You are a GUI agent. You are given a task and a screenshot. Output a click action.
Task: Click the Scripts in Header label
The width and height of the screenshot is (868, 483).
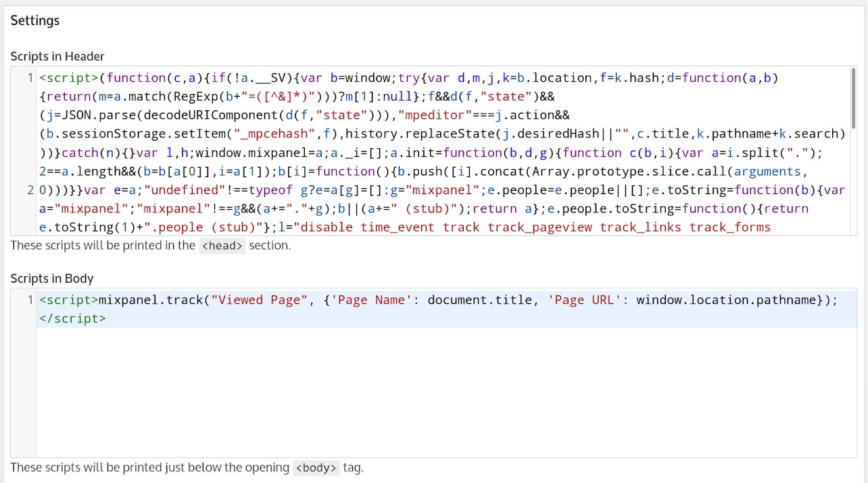click(57, 56)
